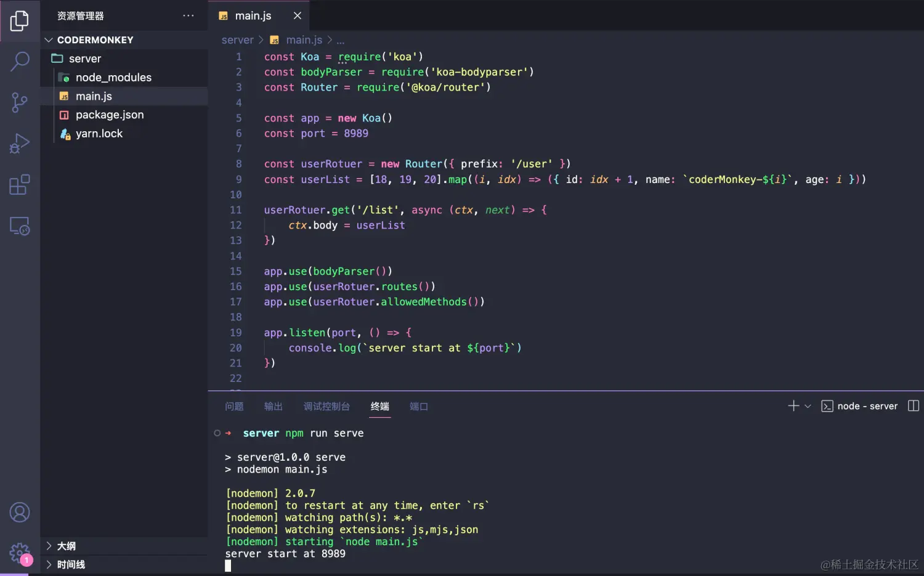
Task: Open the Extensions view
Action: click(20, 185)
